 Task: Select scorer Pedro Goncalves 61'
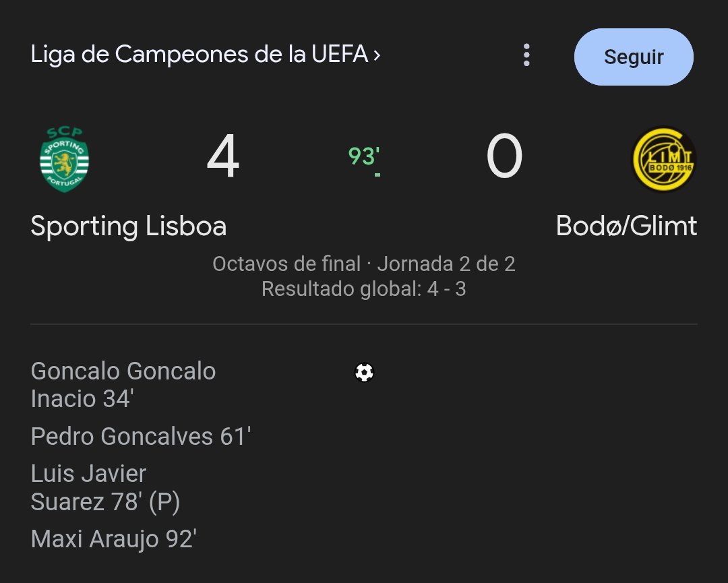pyautogui.click(x=141, y=436)
